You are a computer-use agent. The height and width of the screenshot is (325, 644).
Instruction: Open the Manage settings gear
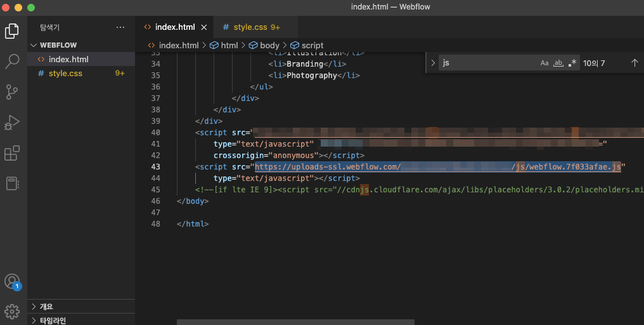click(12, 312)
